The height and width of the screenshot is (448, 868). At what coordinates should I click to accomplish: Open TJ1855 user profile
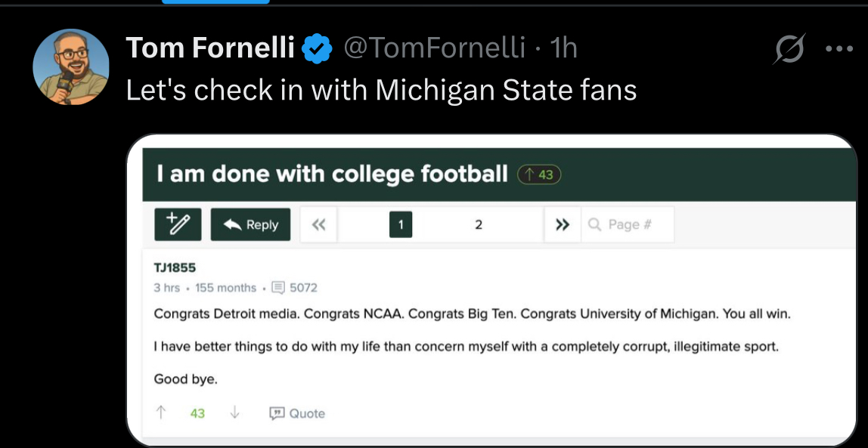pyautogui.click(x=175, y=267)
